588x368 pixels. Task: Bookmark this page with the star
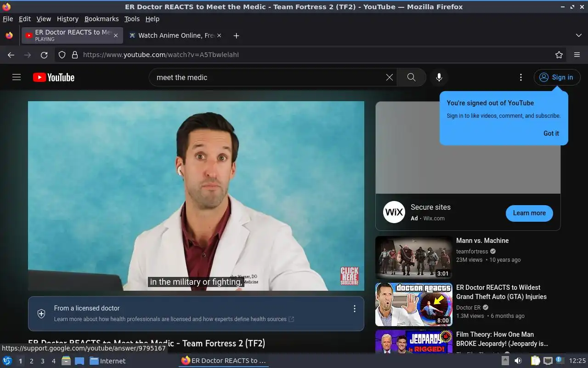pyautogui.click(x=559, y=55)
